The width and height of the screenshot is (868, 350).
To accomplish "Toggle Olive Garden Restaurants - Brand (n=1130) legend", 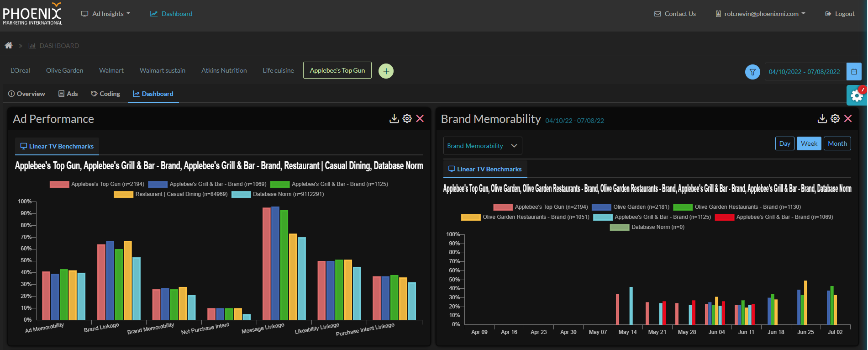I will tap(737, 207).
